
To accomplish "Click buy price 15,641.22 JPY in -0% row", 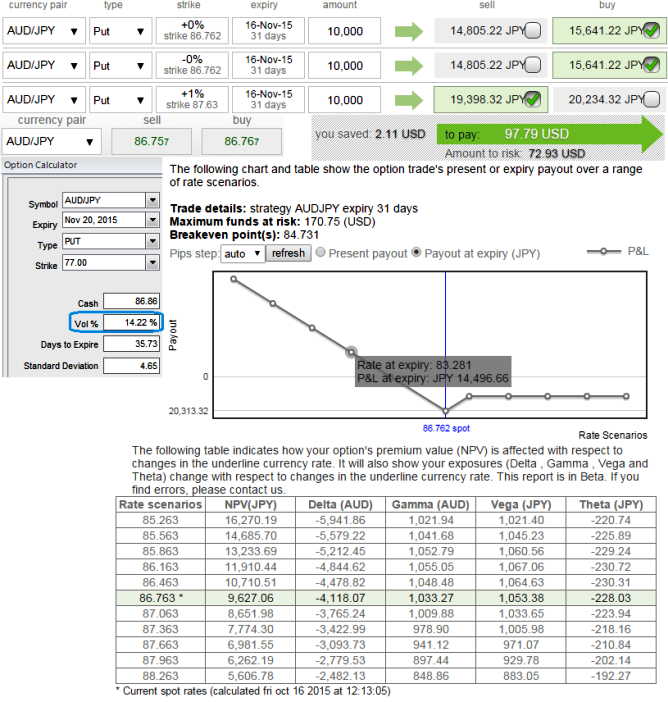I will (x=606, y=65).
